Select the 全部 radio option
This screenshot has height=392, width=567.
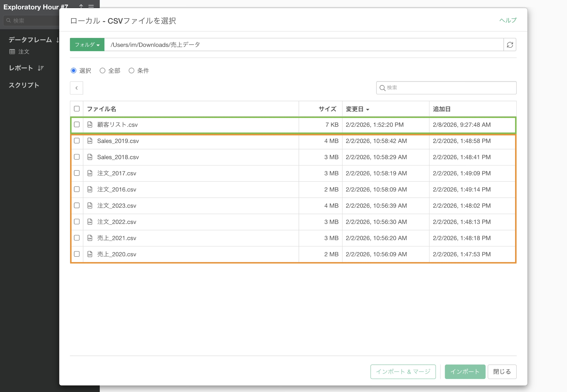[102, 71]
